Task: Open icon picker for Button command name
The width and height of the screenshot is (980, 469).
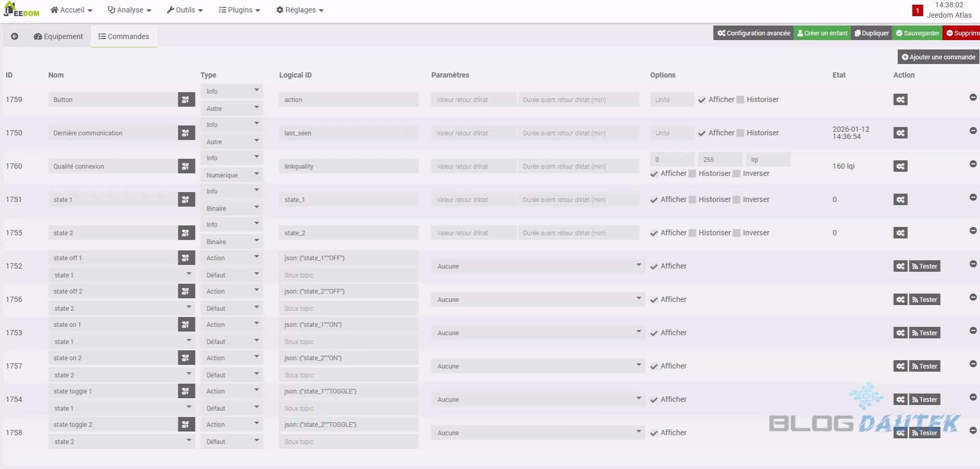Action: pyautogui.click(x=186, y=99)
